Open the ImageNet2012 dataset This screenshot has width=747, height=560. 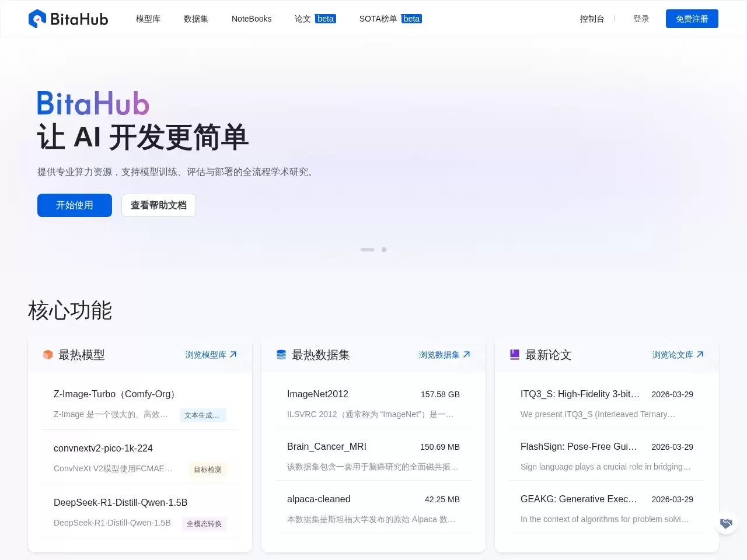click(317, 394)
